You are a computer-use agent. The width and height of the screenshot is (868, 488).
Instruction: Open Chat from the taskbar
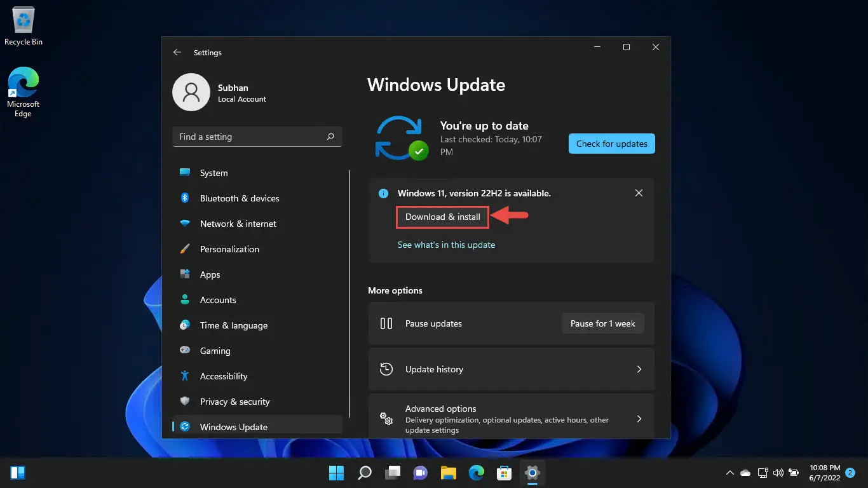[420, 473]
